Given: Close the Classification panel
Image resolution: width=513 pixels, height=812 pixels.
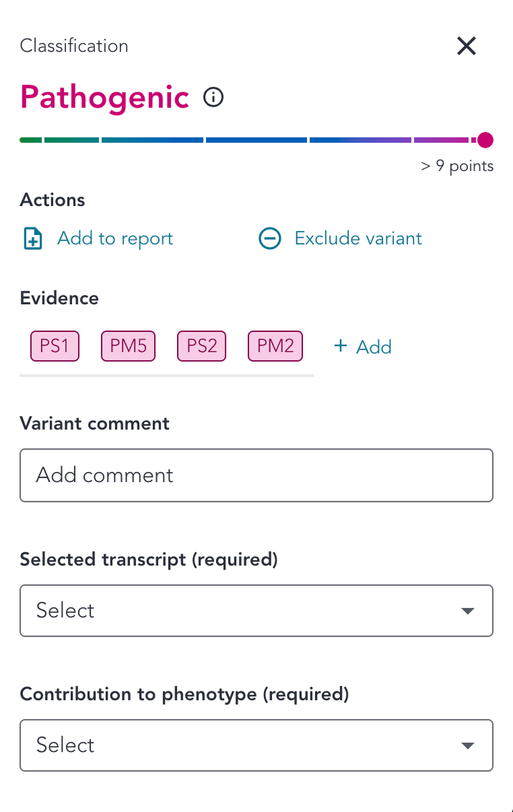Looking at the screenshot, I should pos(467,46).
